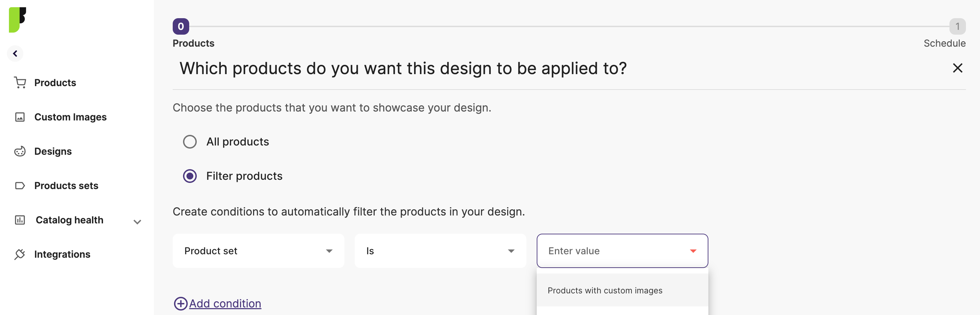Select the Filter products radio button
Screen dimensions: 980x315
[190, 176]
